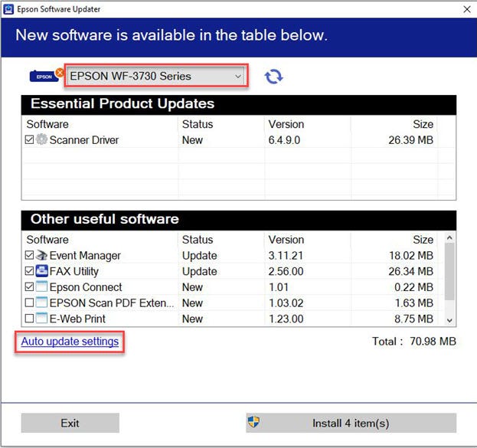Click the Epson Software Updater title bar icon
This screenshot has height=448, width=477.
(x=8, y=9)
